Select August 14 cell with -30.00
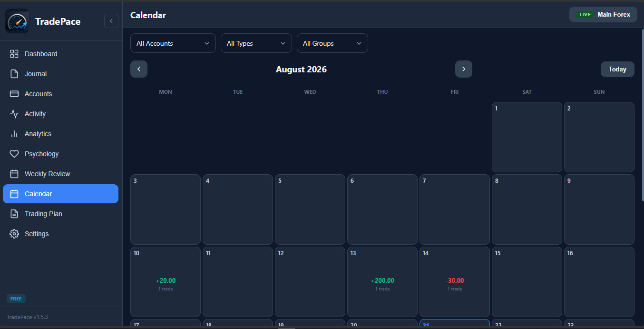Image resolution: width=644 pixels, height=329 pixels. point(455,282)
